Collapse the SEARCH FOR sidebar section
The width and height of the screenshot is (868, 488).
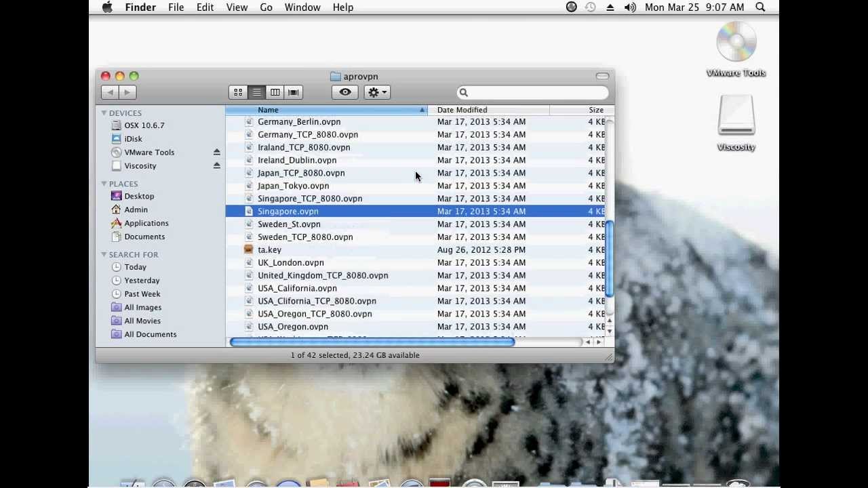click(104, 255)
